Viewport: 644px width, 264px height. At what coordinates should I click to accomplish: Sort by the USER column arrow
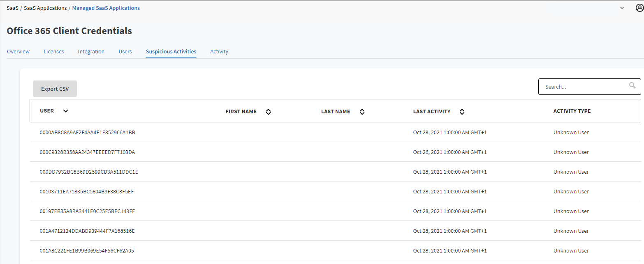pyautogui.click(x=65, y=111)
